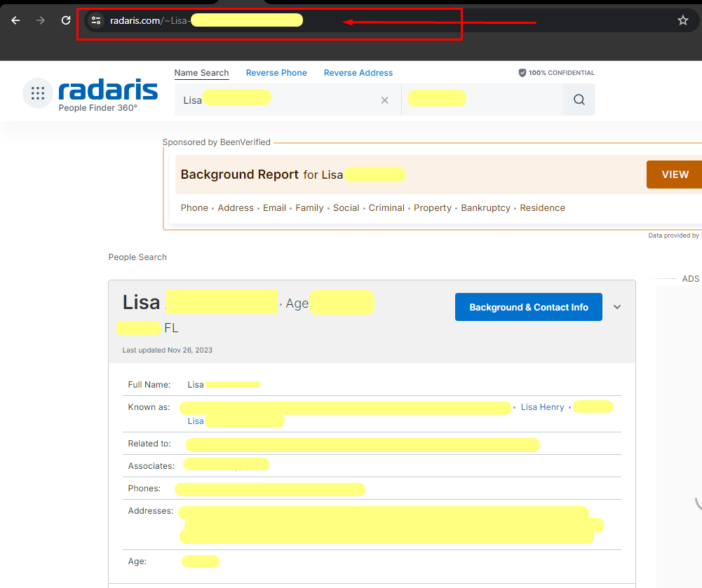Screen dimensions: 702x588
Task: Switch to the Reverse Address tab
Action: pyautogui.click(x=358, y=73)
